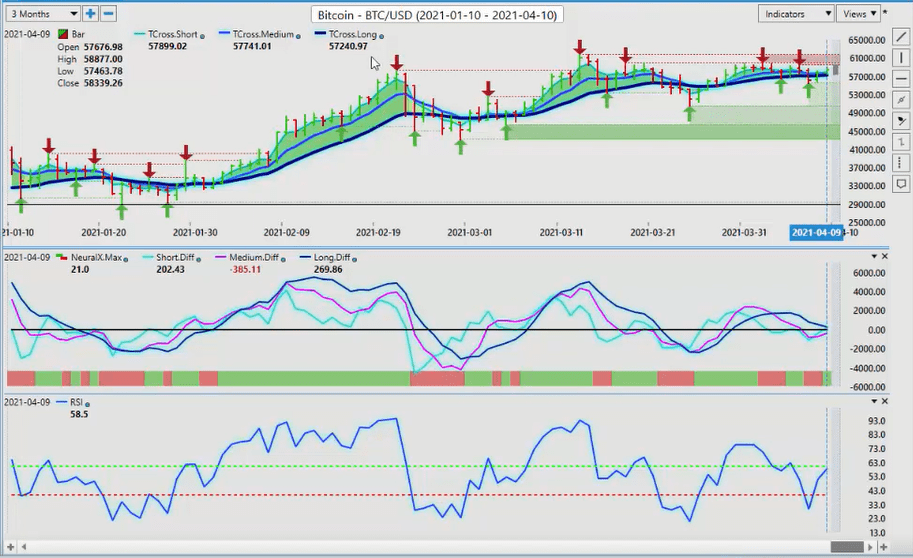Viewport: 913px width, 558px height.
Task: Select the eraser drawing tool
Action: [x=901, y=121]
